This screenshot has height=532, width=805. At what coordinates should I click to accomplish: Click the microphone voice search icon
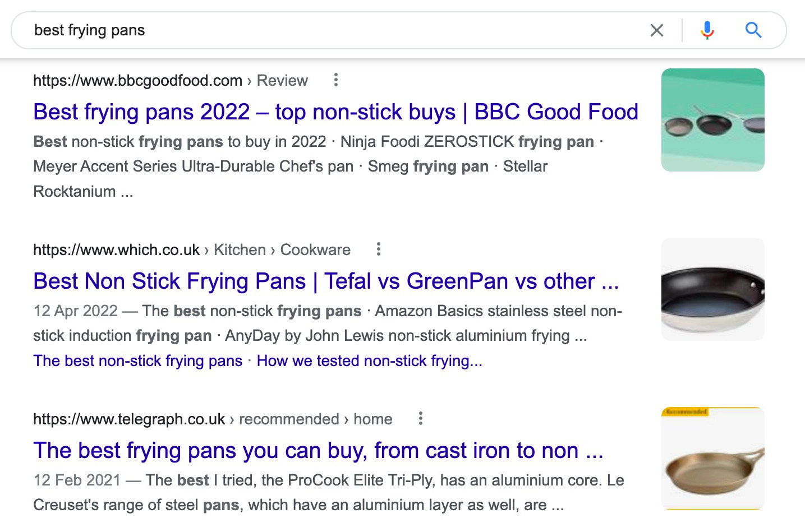[706, 30]
